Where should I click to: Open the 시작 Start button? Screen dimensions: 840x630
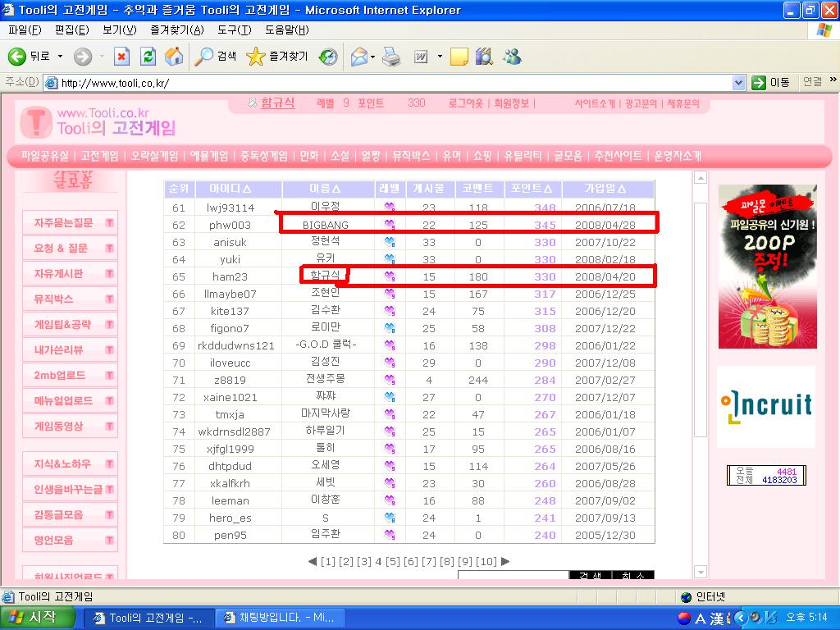[37, 618]
